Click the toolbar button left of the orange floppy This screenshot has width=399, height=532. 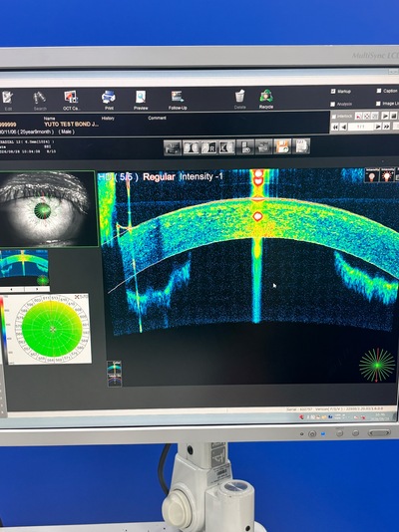tap(264, 146)
